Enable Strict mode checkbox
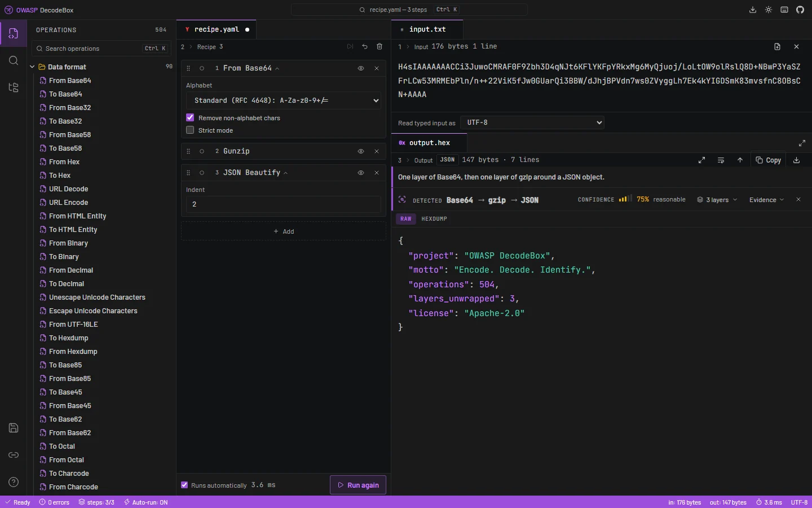Image resolution: width=812 pixels, height=508 pixels. tap(190, 130)
